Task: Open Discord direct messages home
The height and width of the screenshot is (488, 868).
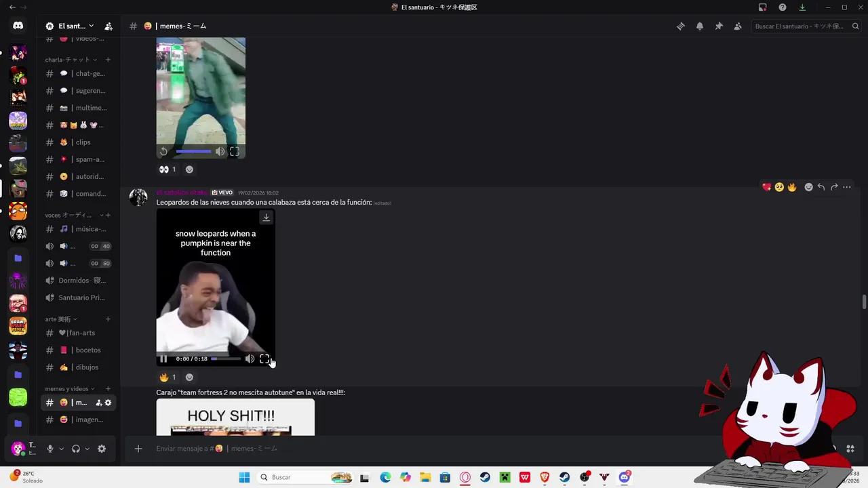Action: (x=18, y=26)
